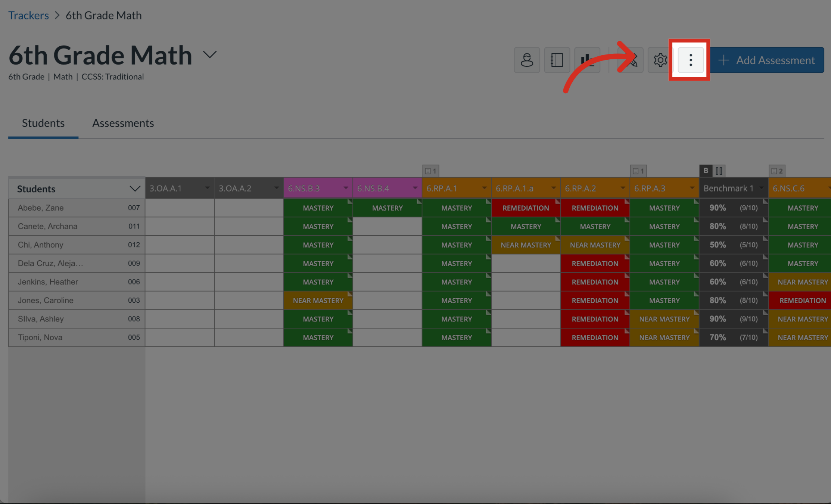
Task: Click the paused indicator icon beside the Benchmark badge
Action: click(719, 171)
